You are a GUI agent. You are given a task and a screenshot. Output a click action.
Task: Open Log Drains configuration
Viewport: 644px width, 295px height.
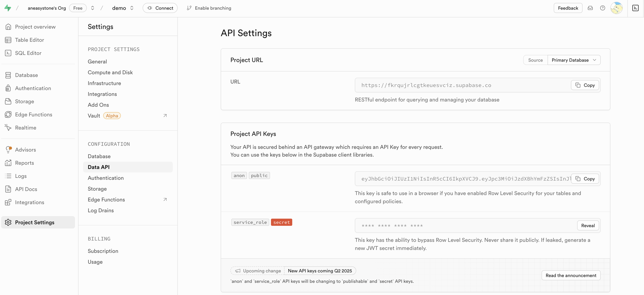(101, 211)
